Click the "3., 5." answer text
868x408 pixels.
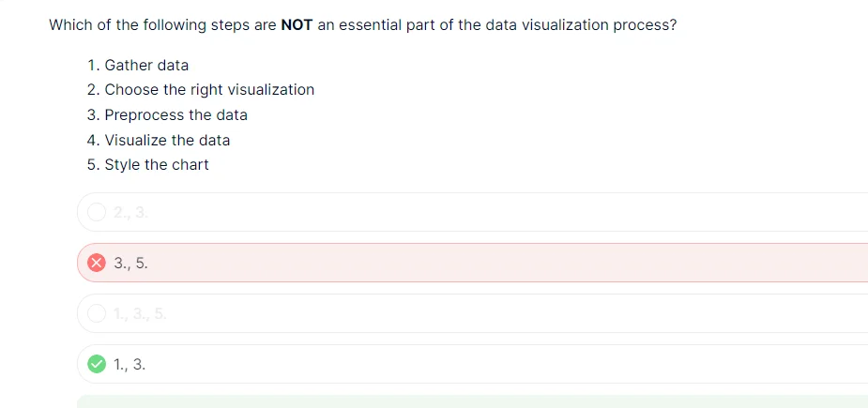pyautogui.click(x=130, y=264)
